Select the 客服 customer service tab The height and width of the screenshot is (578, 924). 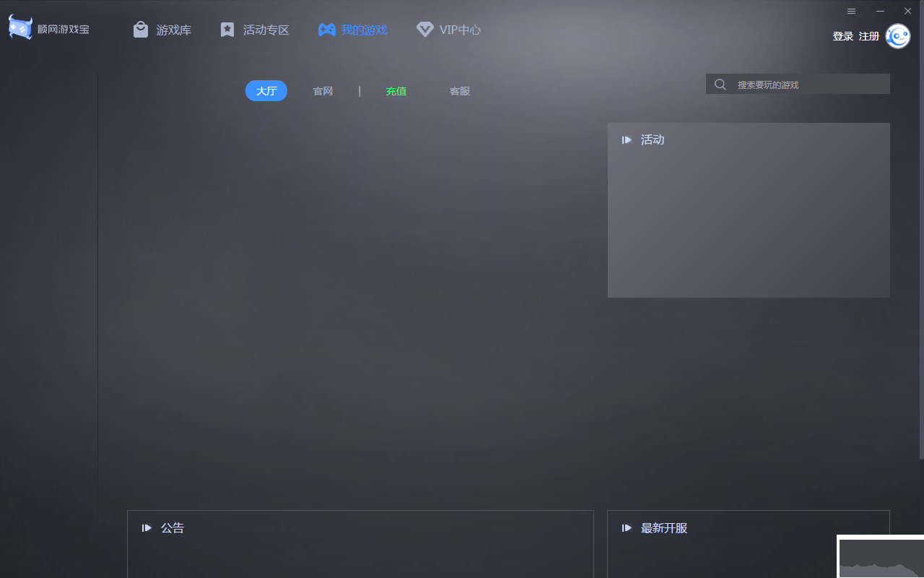coord(459,90)
